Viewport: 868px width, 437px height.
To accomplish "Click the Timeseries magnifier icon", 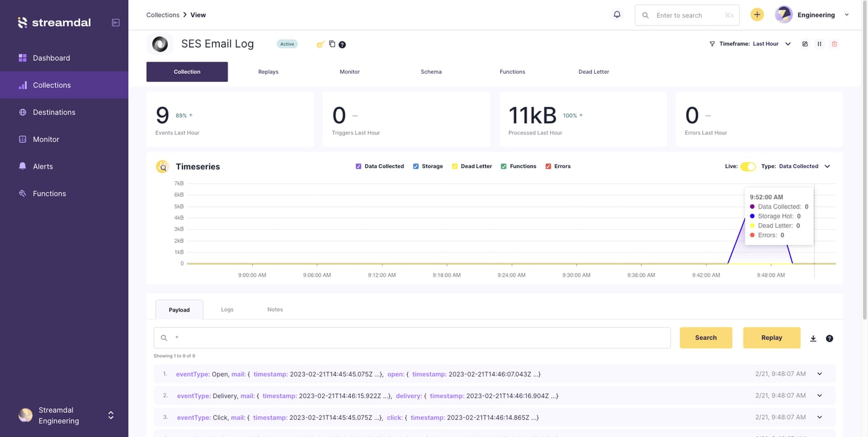I will click(x=162, y=167).
